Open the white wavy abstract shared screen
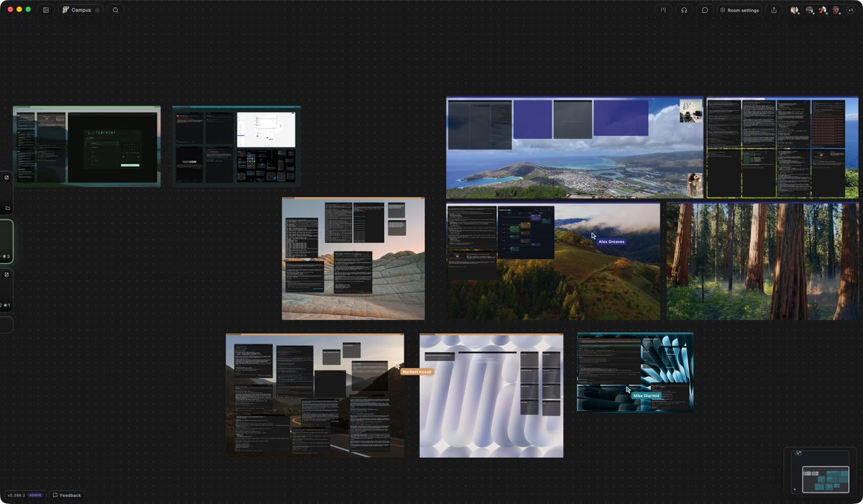 point(491,395)
